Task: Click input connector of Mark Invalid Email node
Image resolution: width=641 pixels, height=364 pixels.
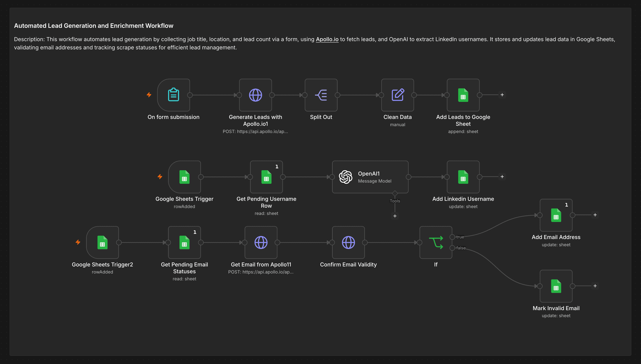Action: click(540, 286)
